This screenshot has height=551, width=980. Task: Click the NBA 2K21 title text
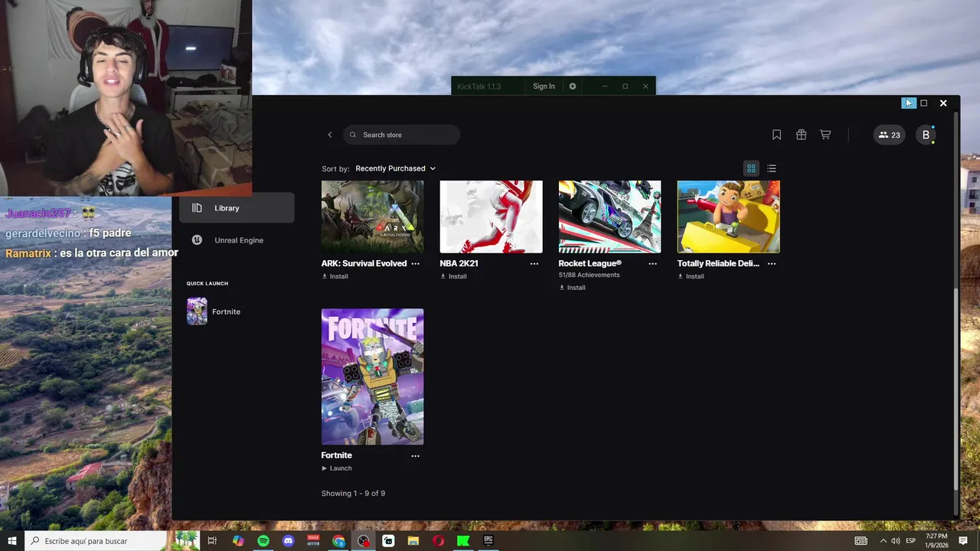coord(459,263)
